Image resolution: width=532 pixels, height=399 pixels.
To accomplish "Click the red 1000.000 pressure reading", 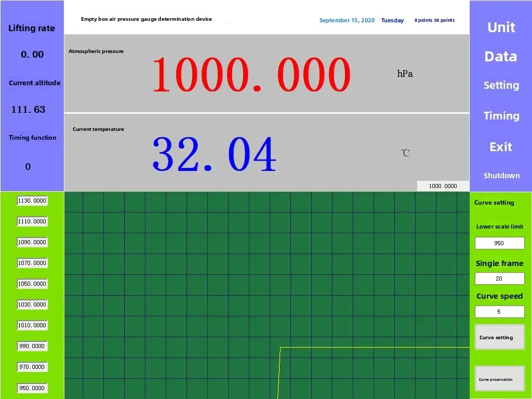I will (251, 75).
